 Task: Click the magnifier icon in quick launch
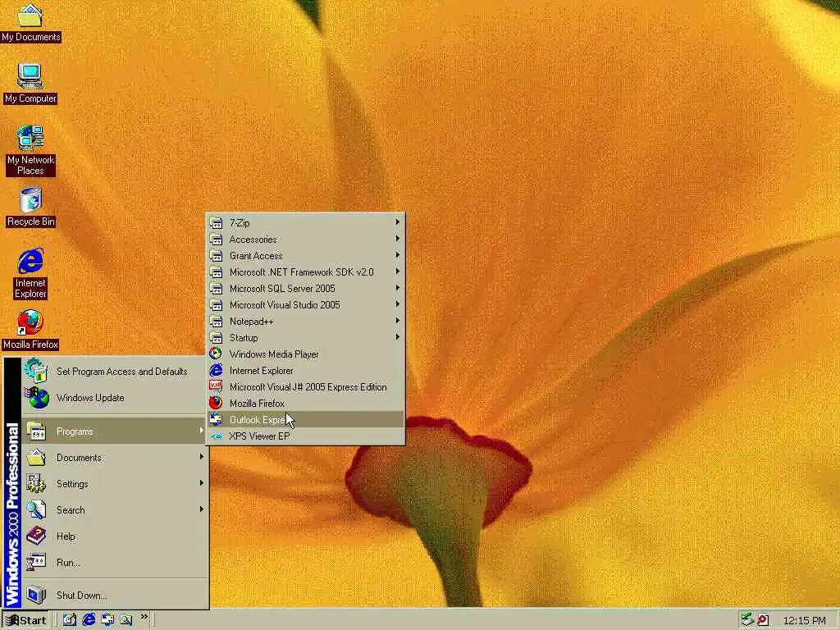click(x=126, y=620)
